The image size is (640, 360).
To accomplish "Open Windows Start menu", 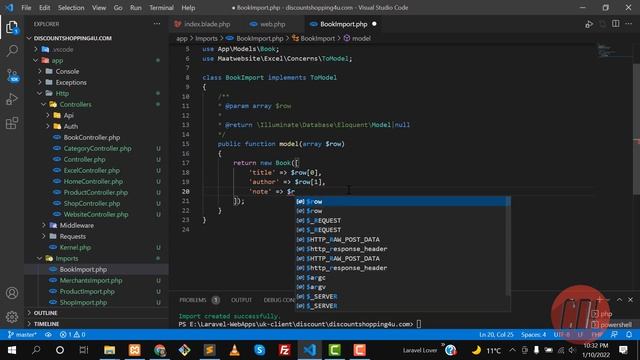I will [12, 350].
